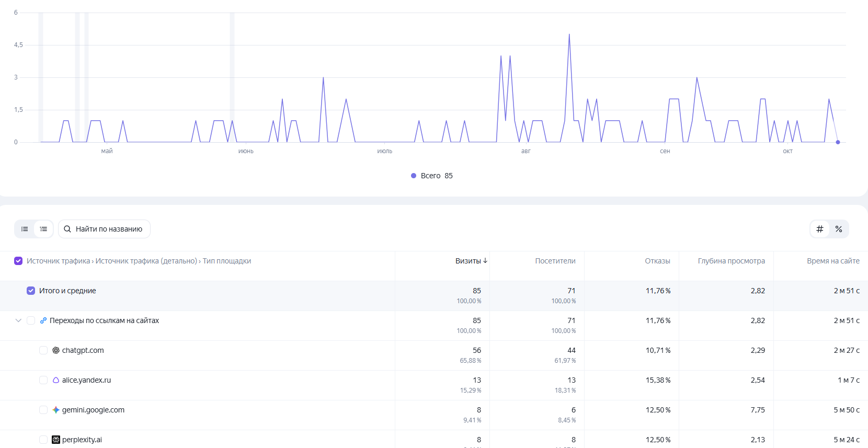Collapse the Переходы по ссылкам на сайтах group
This screenshot has width=868, height=448.
coord(18,320)
